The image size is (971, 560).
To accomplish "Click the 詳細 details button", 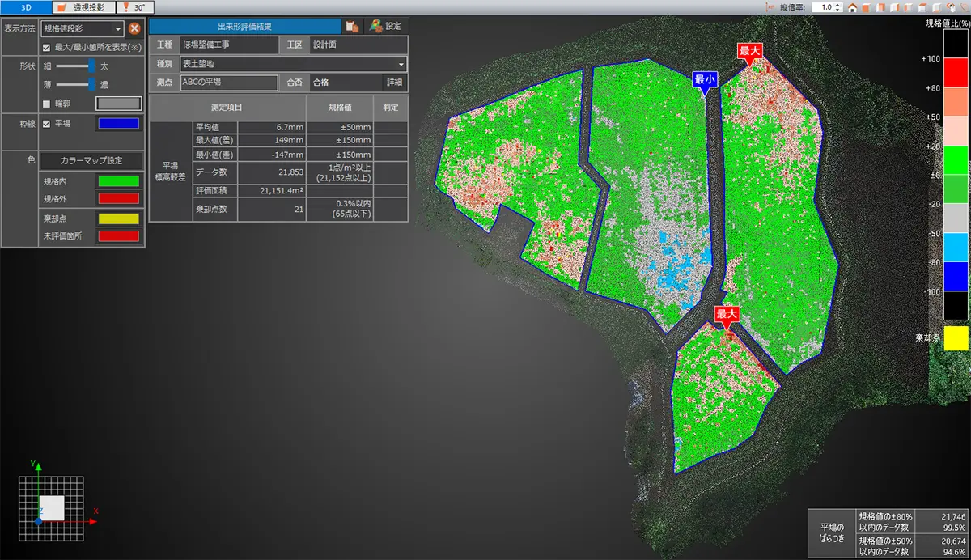I will click(393, 82).
